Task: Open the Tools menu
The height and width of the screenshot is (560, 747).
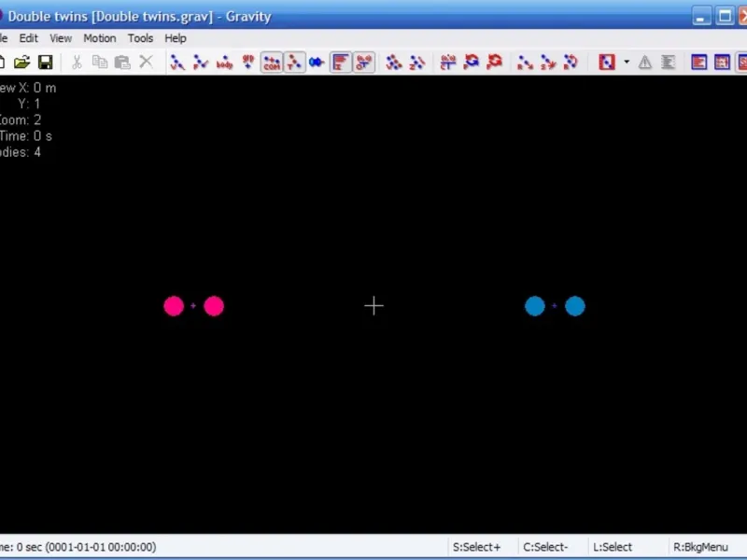Action: point(140,38)
